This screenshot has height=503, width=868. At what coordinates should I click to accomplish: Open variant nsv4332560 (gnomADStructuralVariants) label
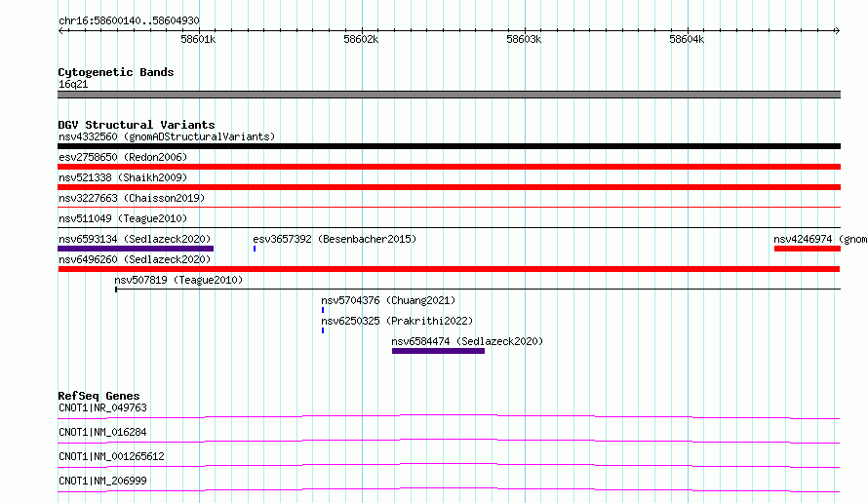tap(167, 136)
